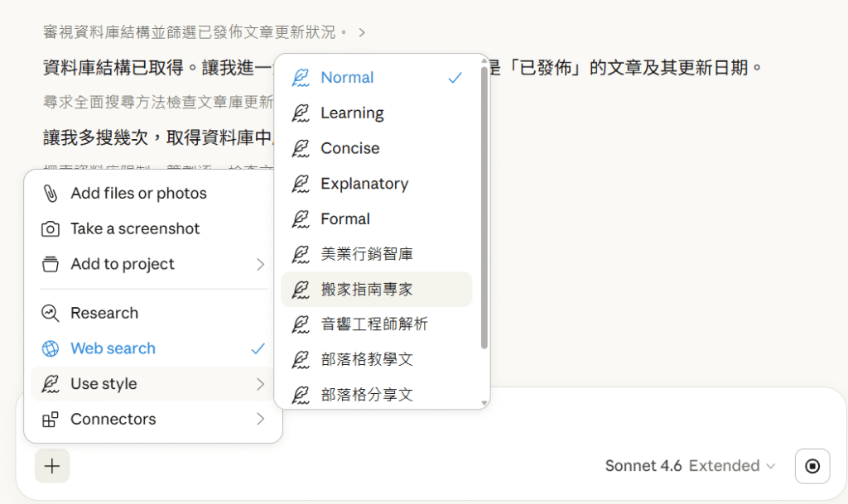Click the Add to project folder icon
The width and height of the screenshot is (848, 504).
point(51,265)
